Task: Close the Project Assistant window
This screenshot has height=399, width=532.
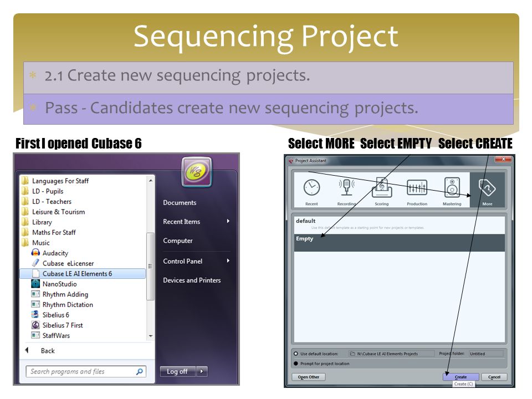Action: click(504, 159)
